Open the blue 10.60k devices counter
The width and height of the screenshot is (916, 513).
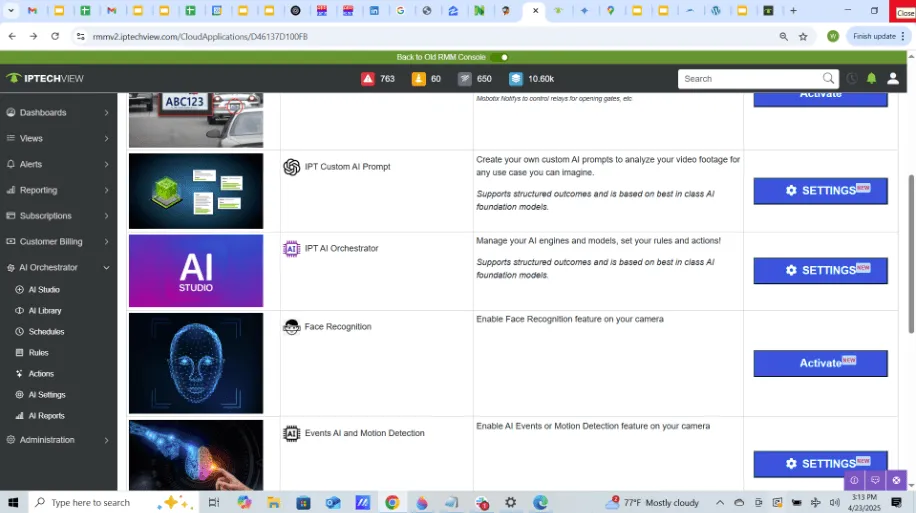coord(531,79)
